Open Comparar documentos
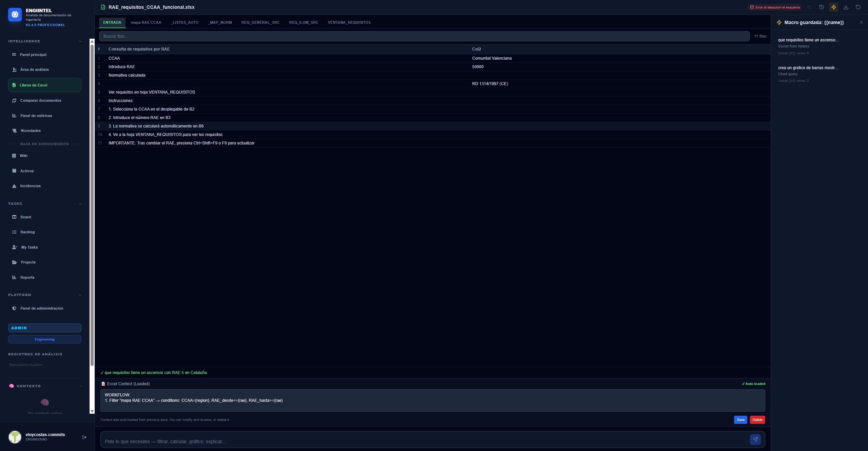Image resolution: width=868 pixels, height=451 pixels. click(x=45, y=100)
